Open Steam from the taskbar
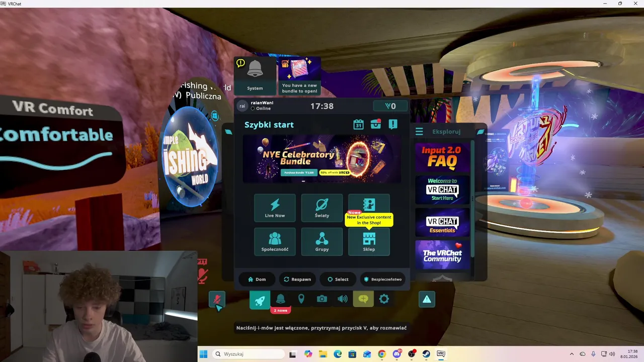This screenshot has width=644, height=362. pyautogui.click(x=426, y=354)
